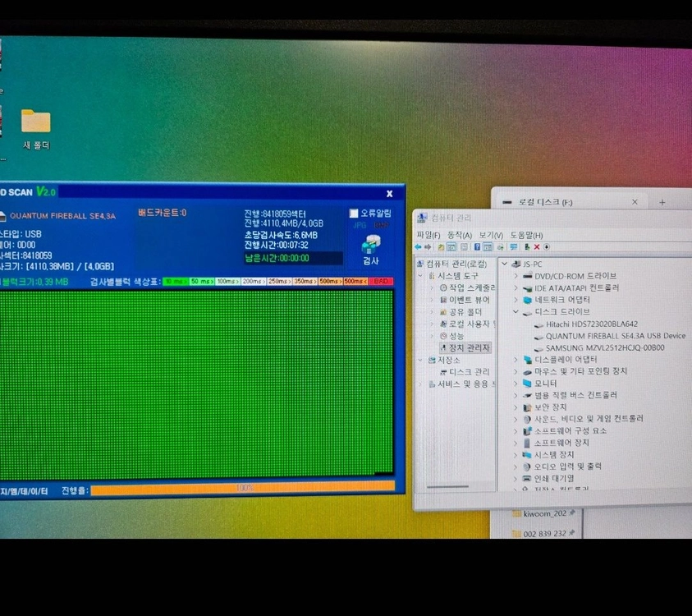
Task: Click the 시스템 장치 category icon
Action: pyautogui.click(x=527, y=455)
